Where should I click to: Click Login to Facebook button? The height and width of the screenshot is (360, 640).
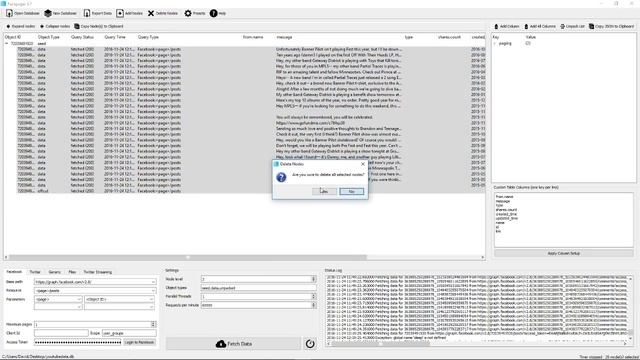click(140, 342)
